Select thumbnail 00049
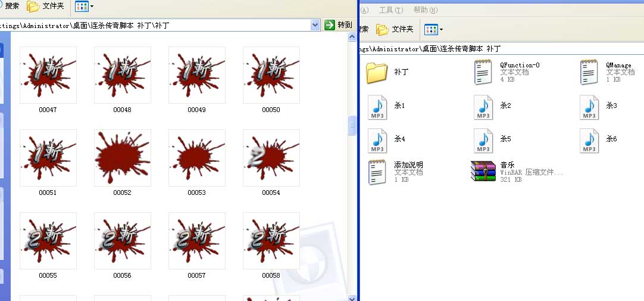This screenshot has height=301, width=644. pos(197,75)
